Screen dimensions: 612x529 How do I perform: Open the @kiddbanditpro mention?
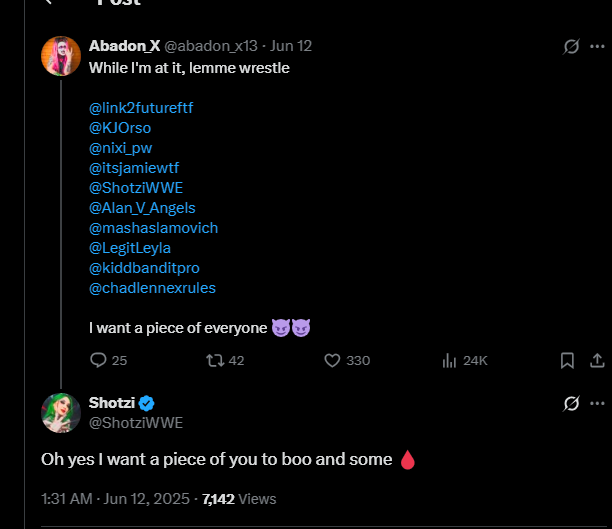(144, 268)
